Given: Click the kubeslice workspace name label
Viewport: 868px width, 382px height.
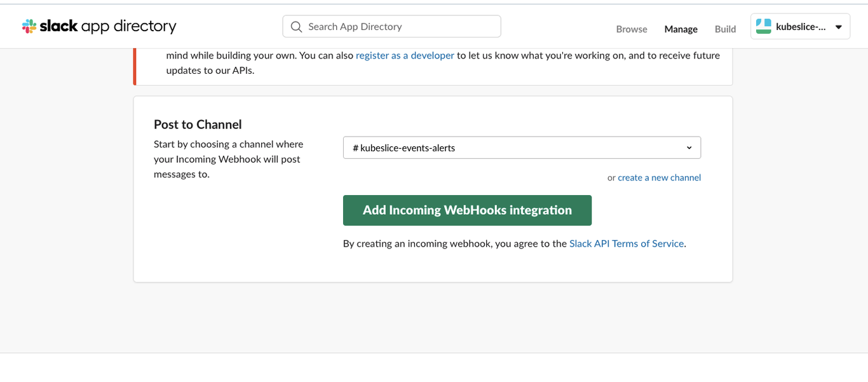Looking at the screenshot, I should (801, 27).
